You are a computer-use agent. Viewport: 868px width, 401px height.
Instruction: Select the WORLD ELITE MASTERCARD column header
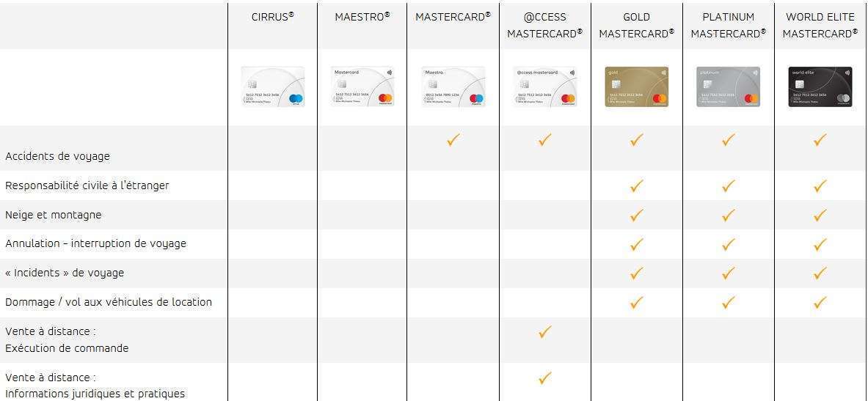coord(820,25)
